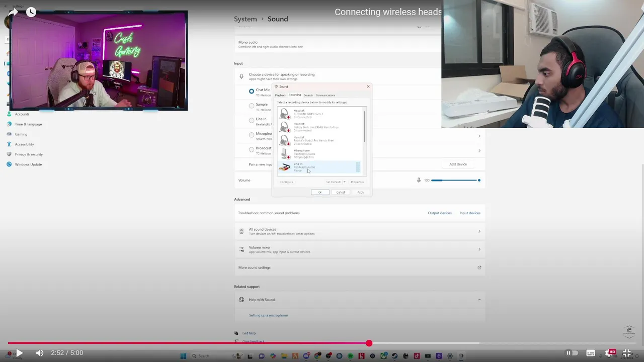Viewport: 644px width, 362px height.
Task: Click the Configure button
Action: (286, 182)
